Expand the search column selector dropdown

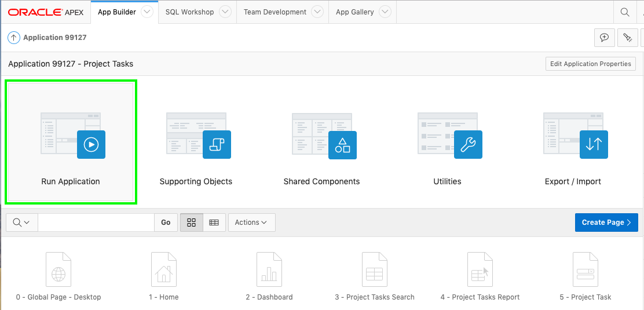(21, 223)
